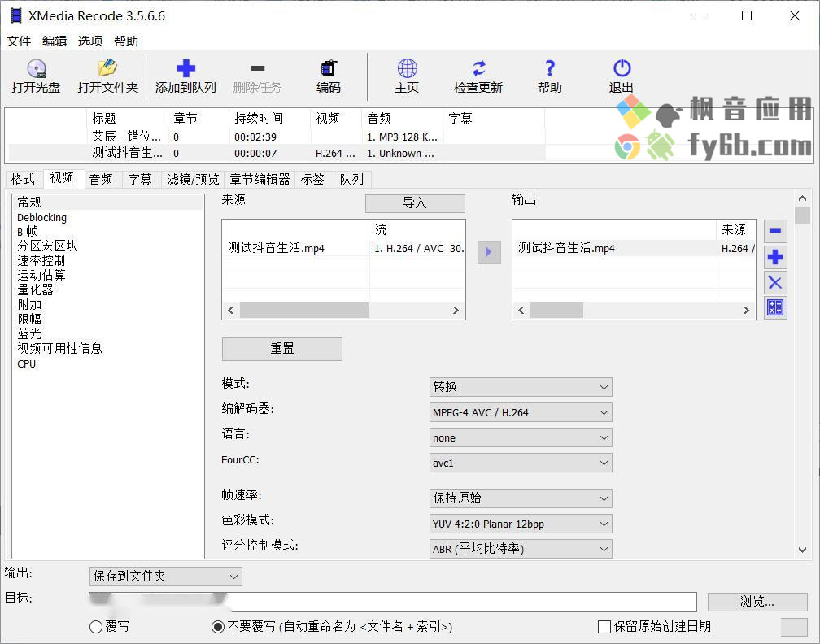Screen dimensions: 820x644
Task: Select 不要覆写 auto-rename radio option
Action: pos(218,627)
